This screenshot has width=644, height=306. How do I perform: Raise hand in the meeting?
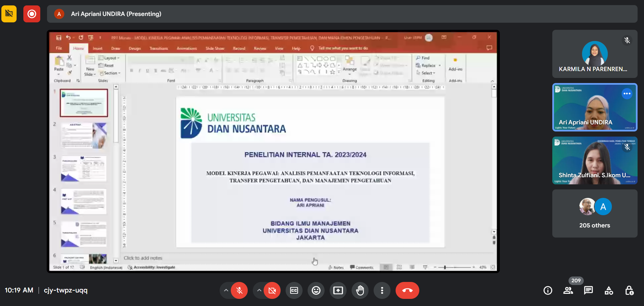point(360,290)
